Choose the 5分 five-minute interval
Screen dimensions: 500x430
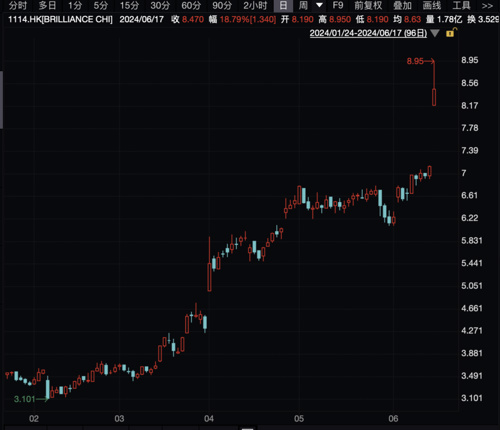click(100, 5)
